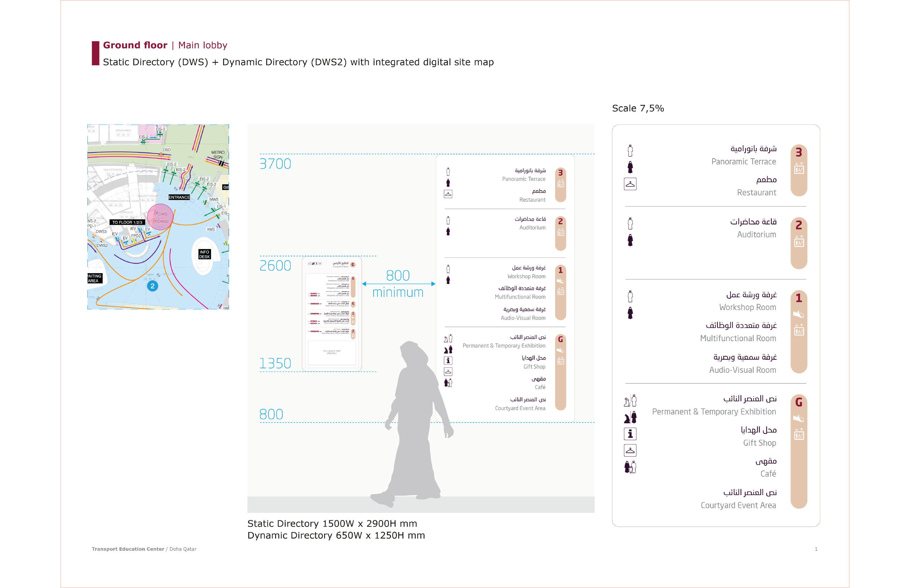Viewport: 910px width, 588px height.
Task: Click the large G floor badge
Action: pos(799,402)
